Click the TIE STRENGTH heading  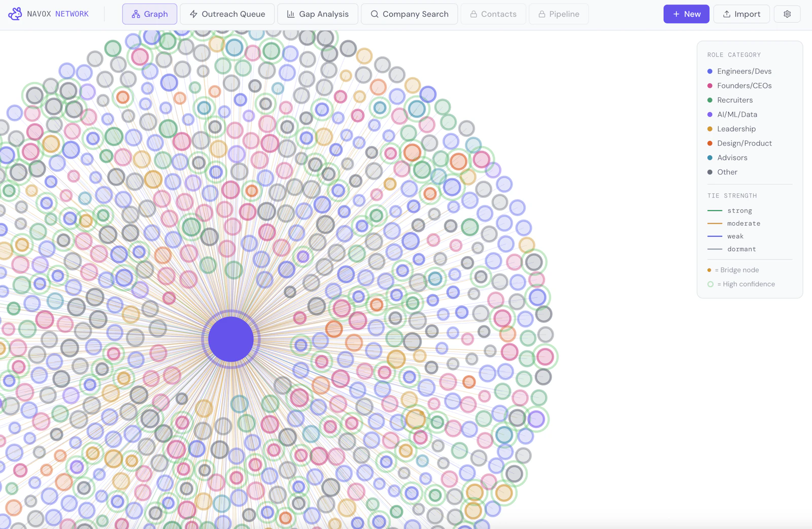point(732,196)
